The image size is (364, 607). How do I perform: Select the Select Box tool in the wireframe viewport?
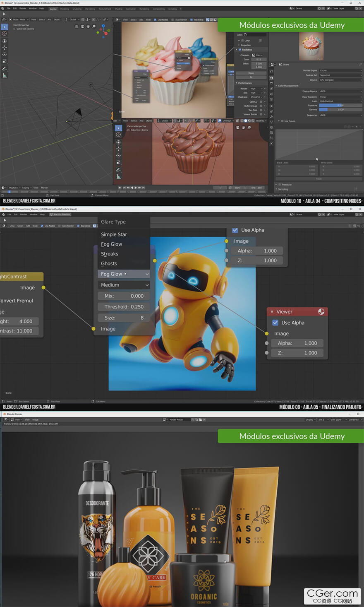coord(5,26)
